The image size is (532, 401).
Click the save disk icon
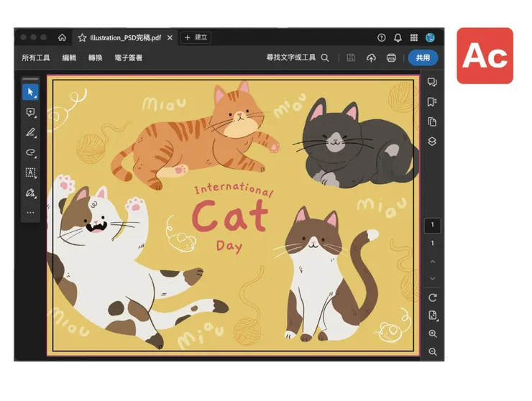point(351,57)
